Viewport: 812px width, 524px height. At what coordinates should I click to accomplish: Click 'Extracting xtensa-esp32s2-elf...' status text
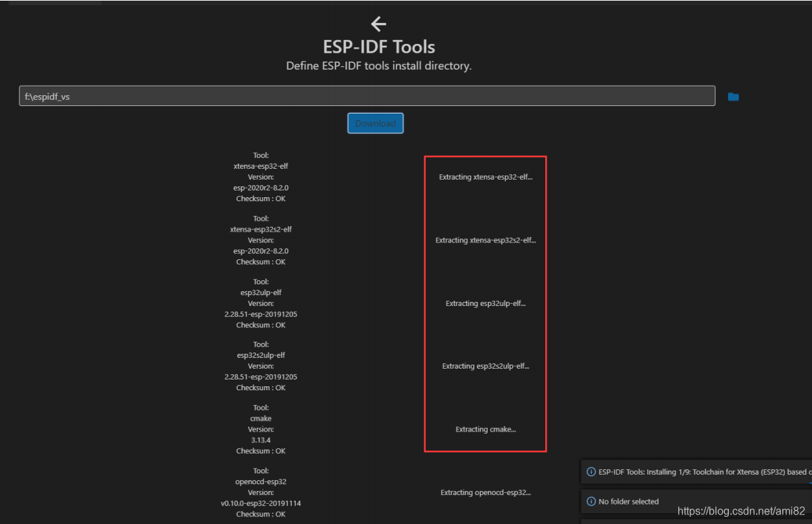tap(486, 240)
